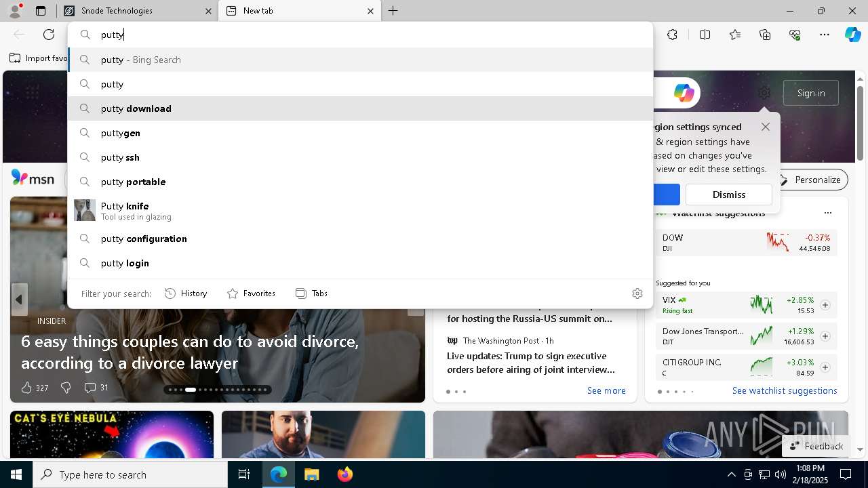Close the region settings synced popup
Screen dimensions: 868x488
(766, 127)
